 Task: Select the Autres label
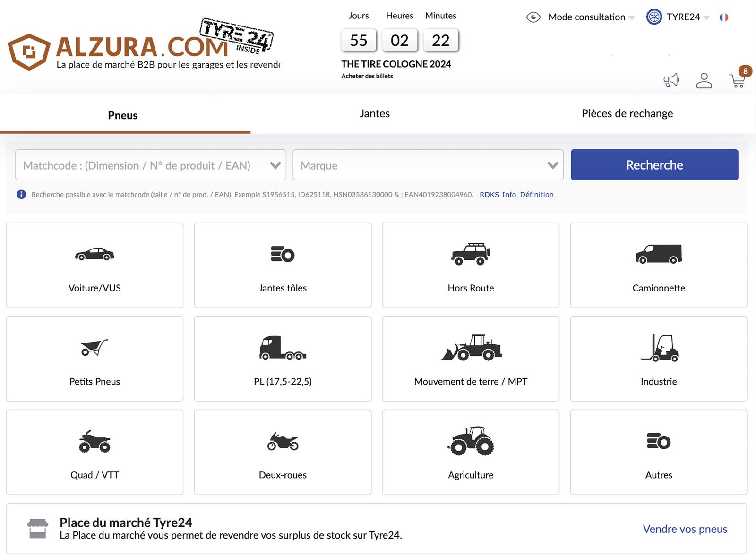[x=659, y=475]
